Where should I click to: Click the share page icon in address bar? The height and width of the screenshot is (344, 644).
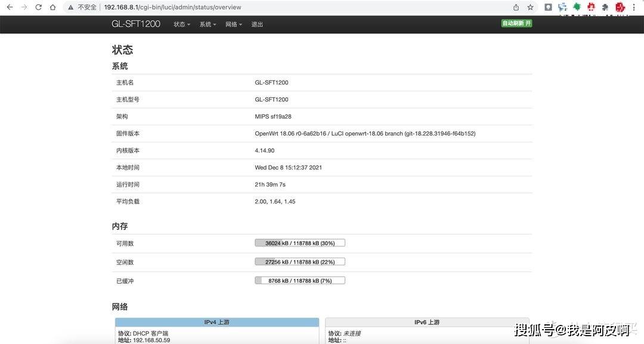(x=516, y=8)
